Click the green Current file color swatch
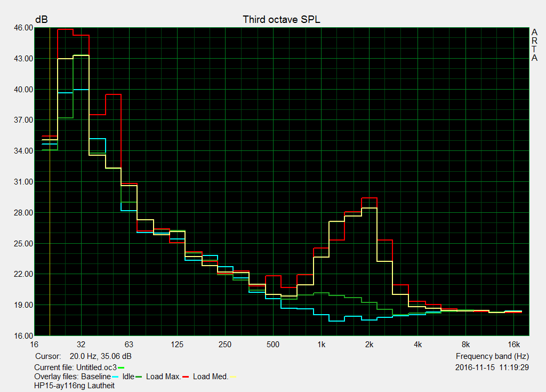 pos(121,367)
